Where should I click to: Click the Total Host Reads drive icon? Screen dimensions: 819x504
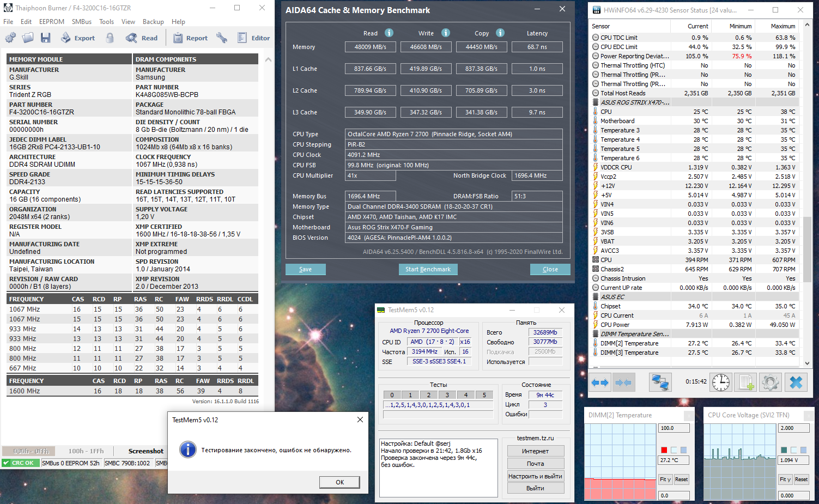click(x=596, y=93)
